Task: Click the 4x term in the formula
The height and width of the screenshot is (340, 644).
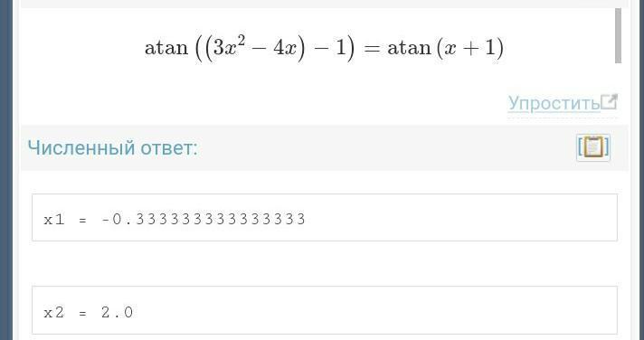Action: coord(284,49)
